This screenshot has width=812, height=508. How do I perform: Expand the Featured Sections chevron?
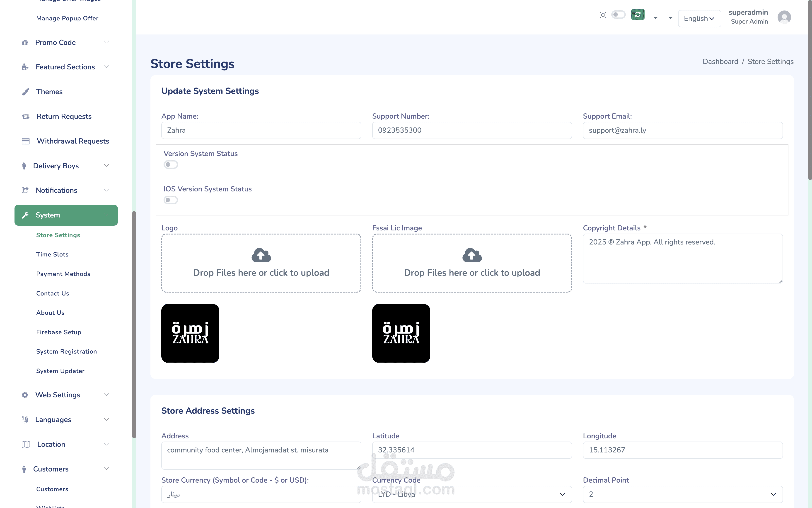pyautogui.click(x=106, y=67)
